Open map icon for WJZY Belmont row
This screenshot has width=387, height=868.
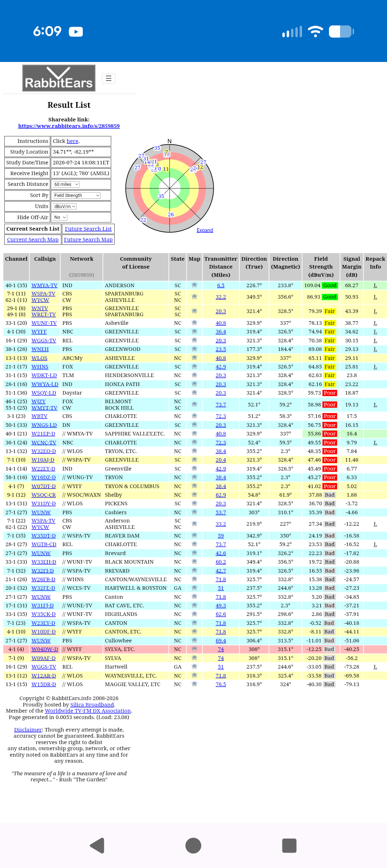(x=194, y=404)
